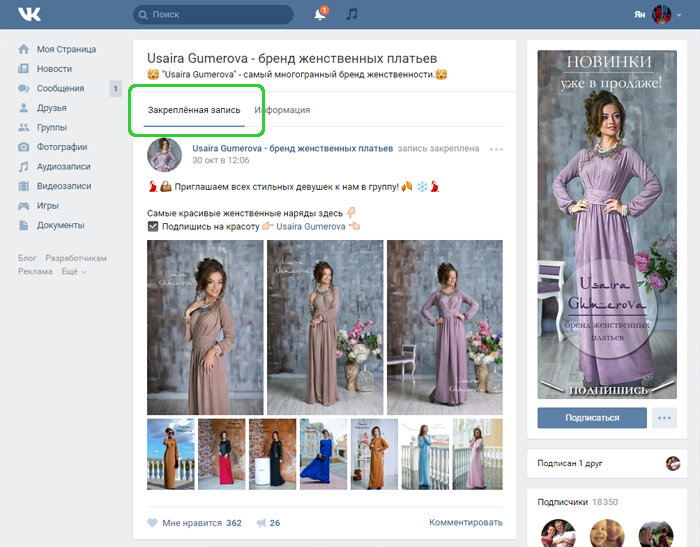Open Реклама footer link
Viewport: 700px width, 547px height.
click(x=35, y=271)
